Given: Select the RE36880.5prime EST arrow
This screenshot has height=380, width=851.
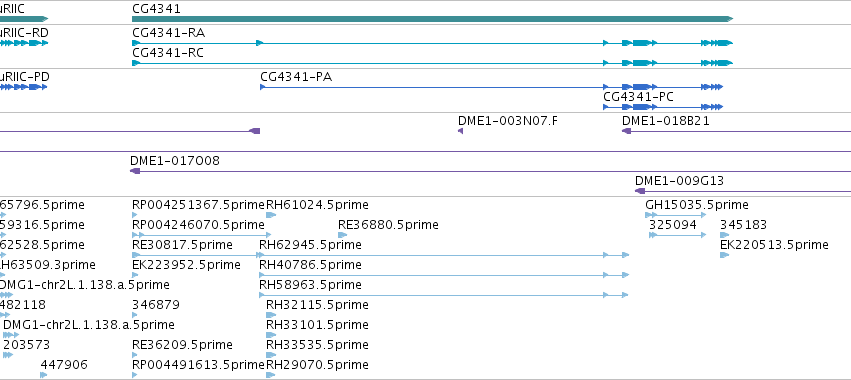Looking at the screenshot, I should coord(342,235).
